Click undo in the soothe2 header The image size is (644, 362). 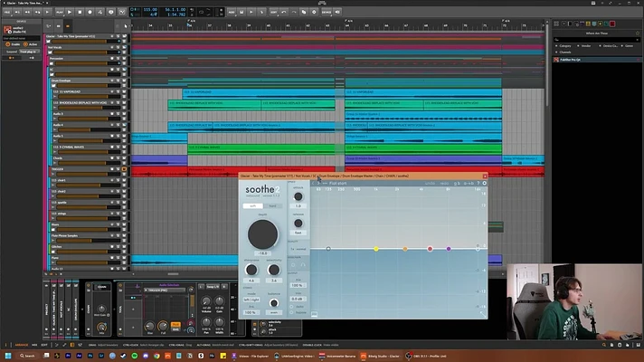tap(430, 183)
